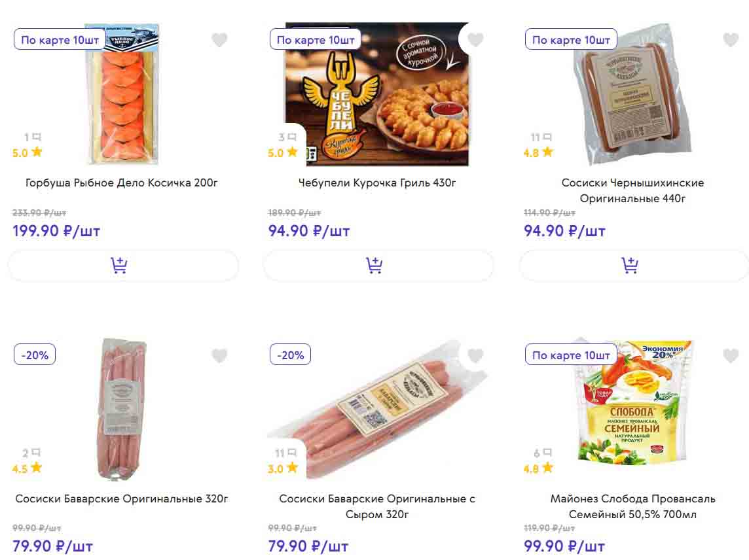Click the salmon Косичка product image
749x560 pixels.
tap(122, 95)
